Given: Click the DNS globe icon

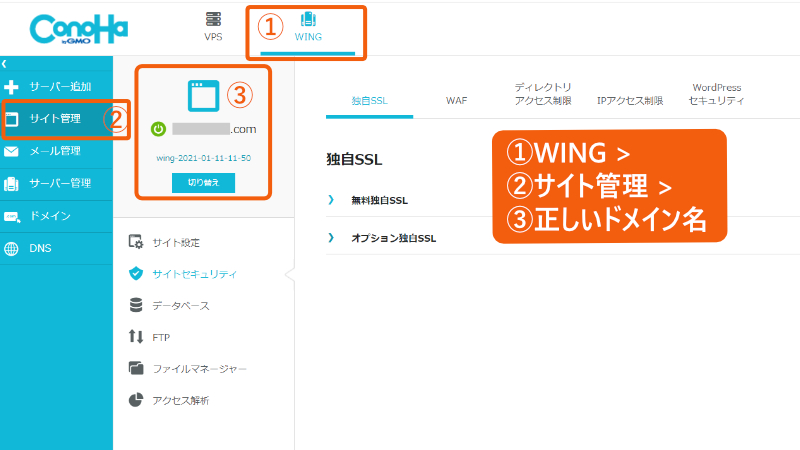Looking at the screenshot, I should (x=11, y=248).
